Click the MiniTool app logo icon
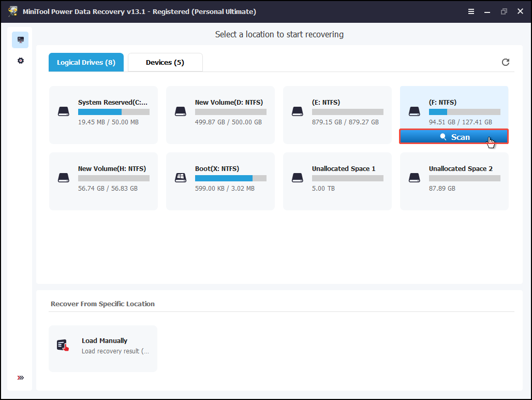Viewport: 532px width, 400px height. click(x=13, y=11)
